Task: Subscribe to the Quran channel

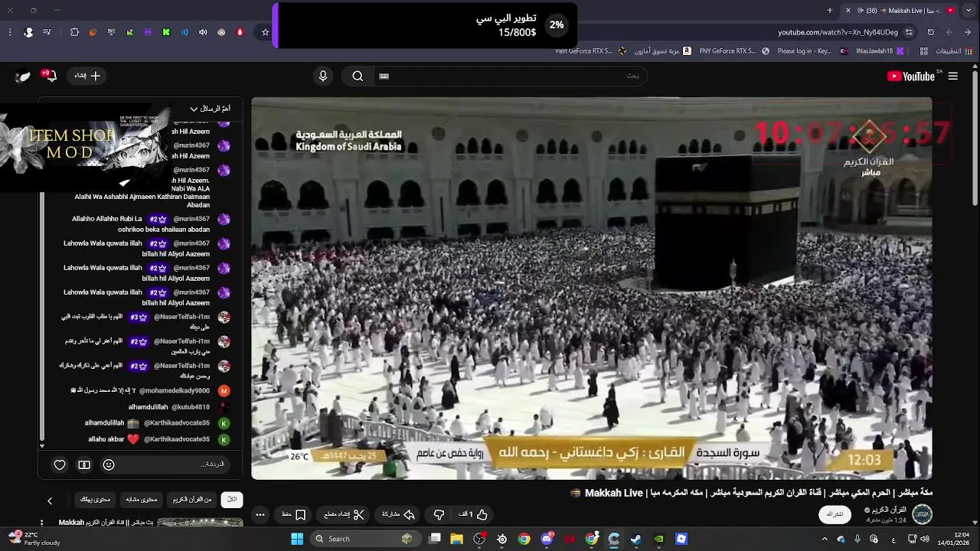Action: [x=835, y=514]
